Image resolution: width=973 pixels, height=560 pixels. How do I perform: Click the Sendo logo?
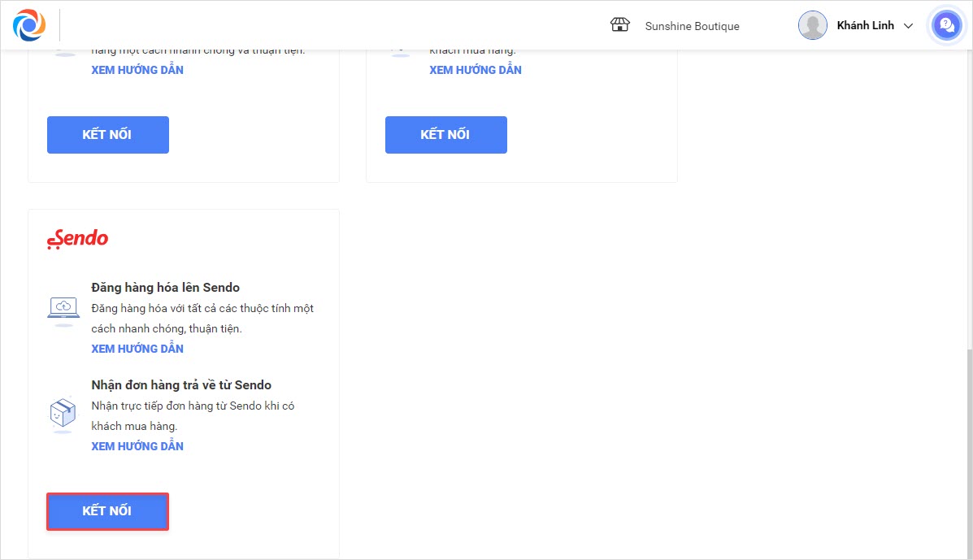tap(78, 237)
